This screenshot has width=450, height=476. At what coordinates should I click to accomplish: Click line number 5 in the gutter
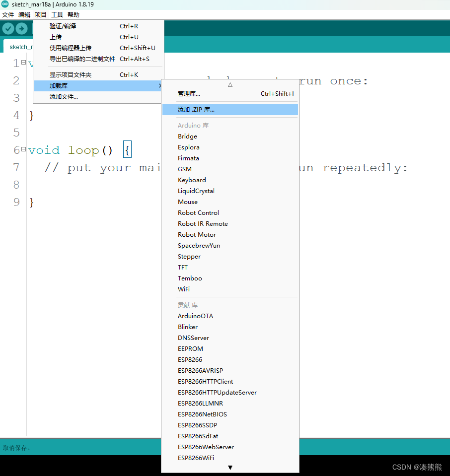[16, 133]
